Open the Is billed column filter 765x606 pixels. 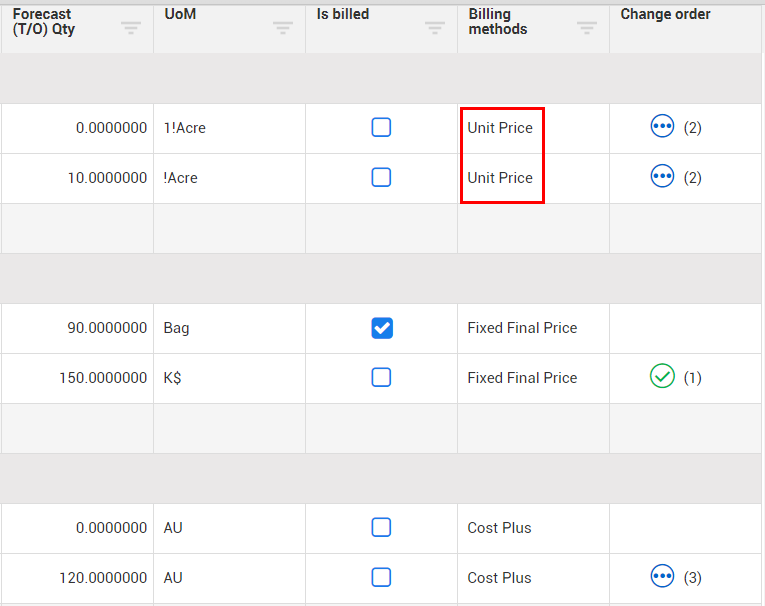click(x=435, y=28)
